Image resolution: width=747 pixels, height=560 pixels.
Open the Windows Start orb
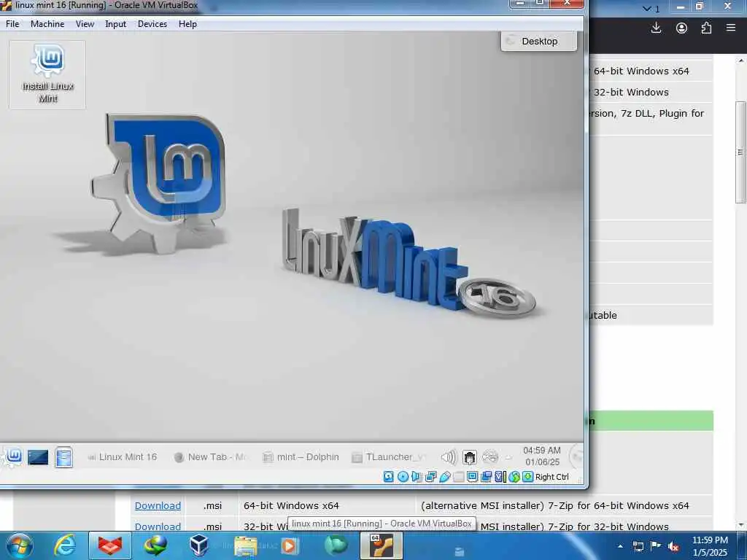[x=19, y=545]
